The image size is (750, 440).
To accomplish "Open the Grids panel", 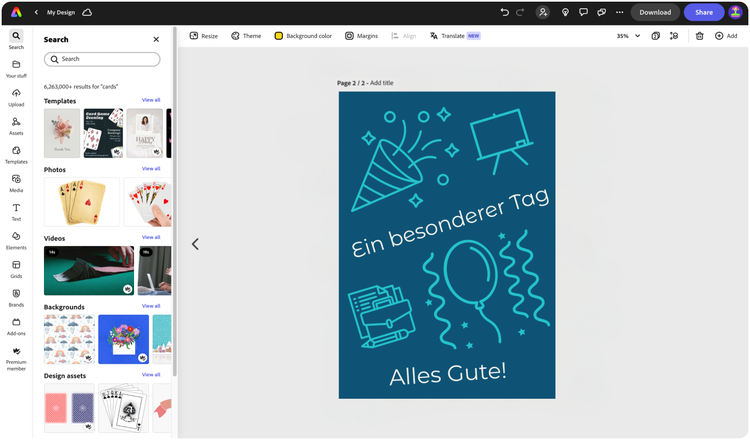I will tap(16, 270).
